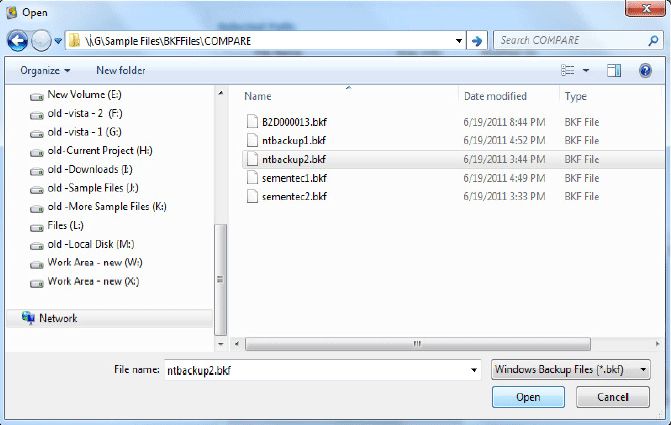Open the view options dropdown arrow
671x425 pixels.
click(x=586, y=70)
